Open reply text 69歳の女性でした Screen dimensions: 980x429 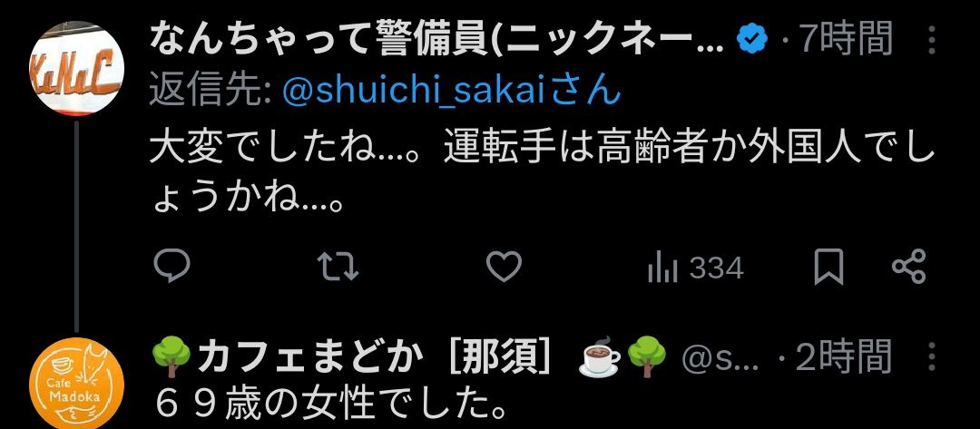coord(329,405)
